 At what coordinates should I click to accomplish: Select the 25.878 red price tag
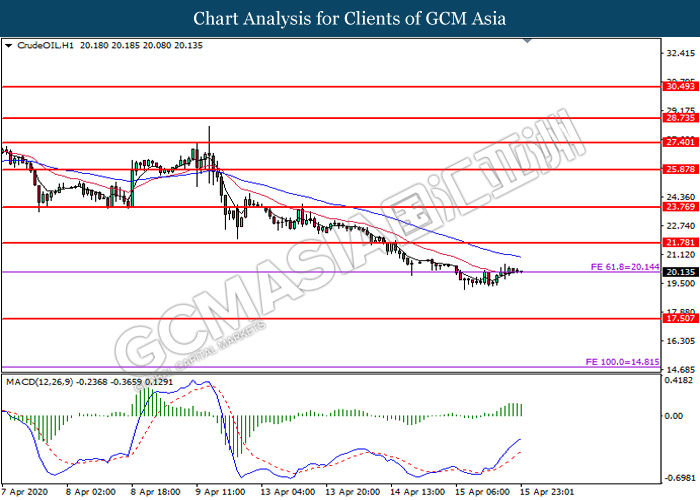coord(679,169)
